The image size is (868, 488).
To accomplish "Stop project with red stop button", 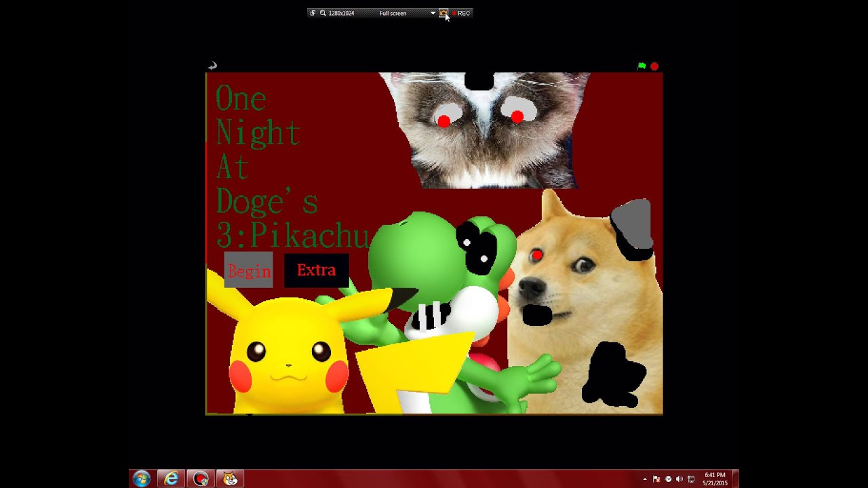I will 654,66.
